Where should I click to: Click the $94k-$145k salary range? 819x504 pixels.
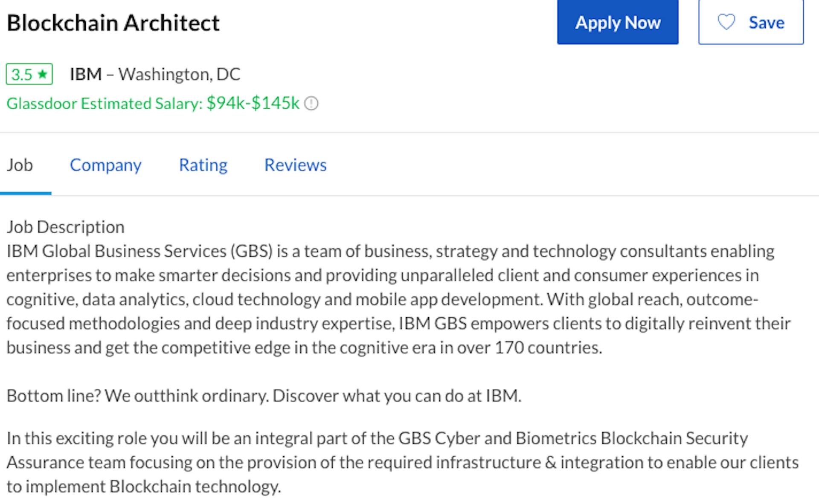point(253,103)
